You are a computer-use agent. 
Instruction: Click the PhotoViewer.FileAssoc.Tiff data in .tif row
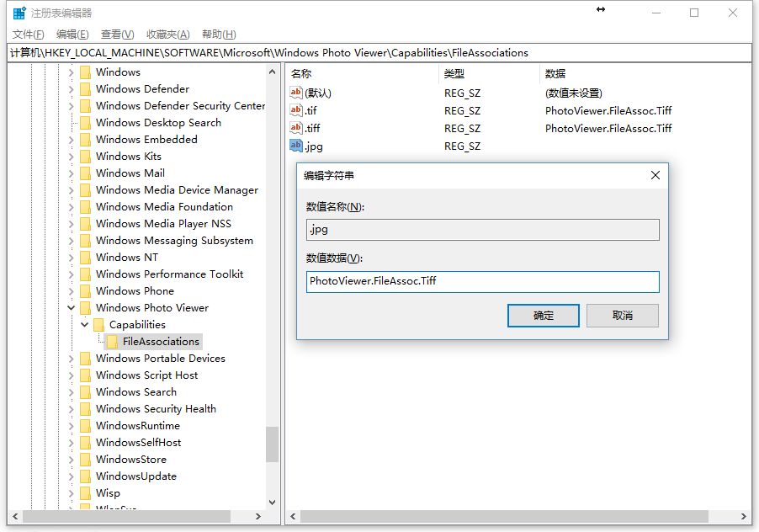(608, 111)
